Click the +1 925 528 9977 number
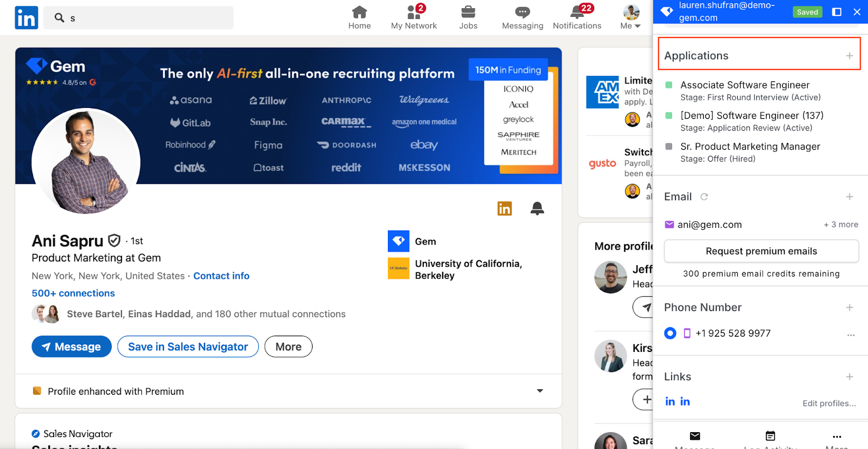868x449 pixels. pyautogui.click(x=733, y=333)
